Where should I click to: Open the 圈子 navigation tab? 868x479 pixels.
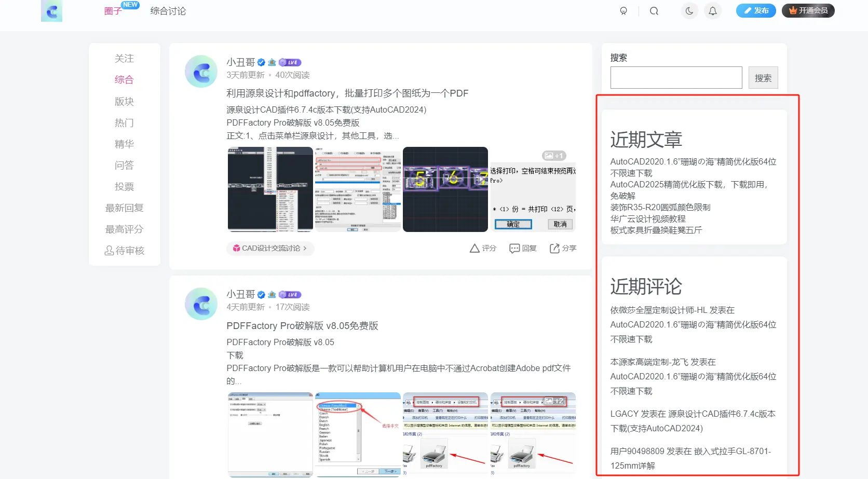[x=113, y=11]
